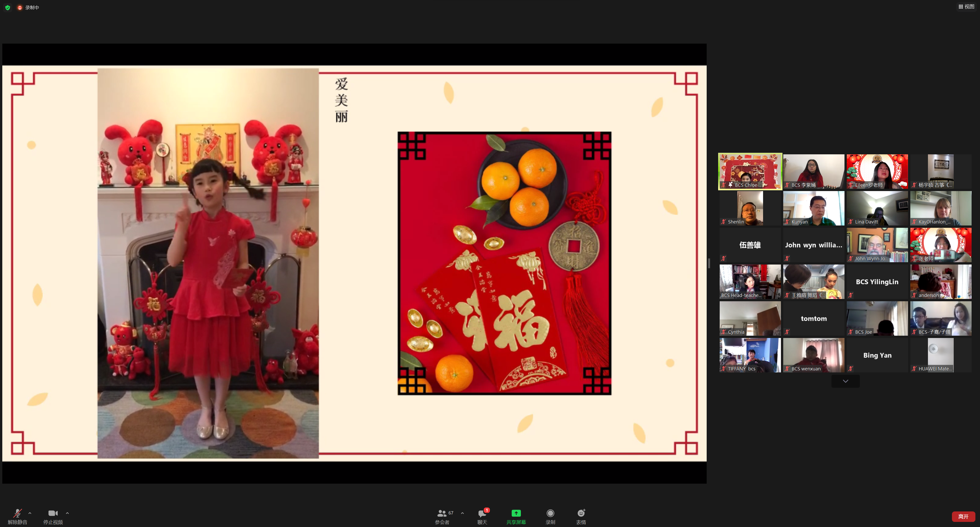Select the Eileen罗老师 video thumbnail
The width and height of the screenshot is (980, 527).
click(x=877, y=171)
